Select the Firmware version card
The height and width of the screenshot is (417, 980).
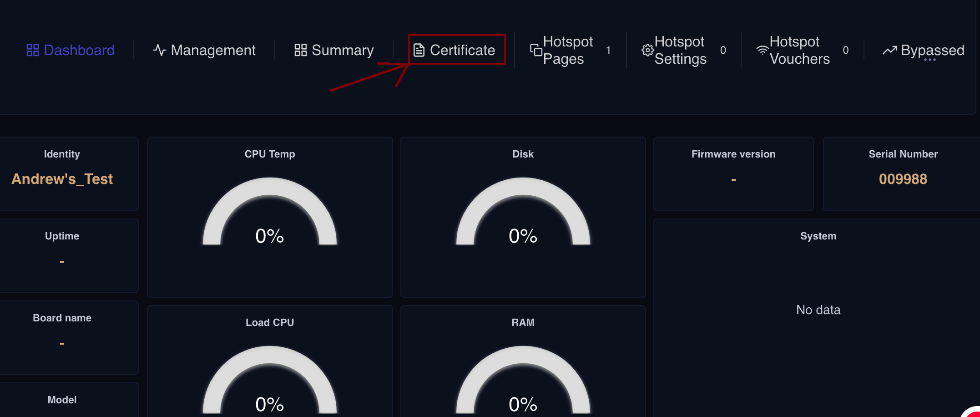coord(733,173)
